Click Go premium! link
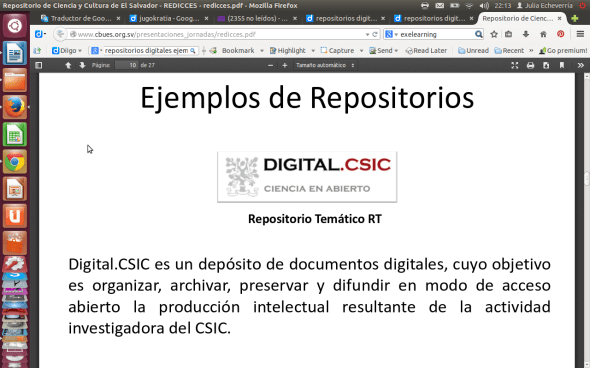 (563, 50)
